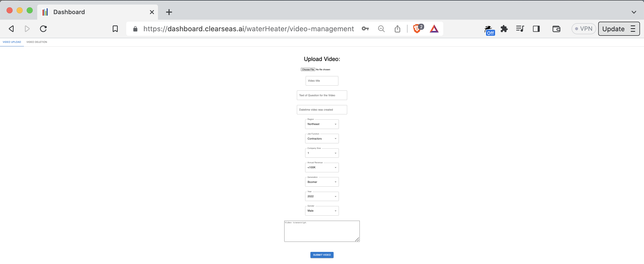The image size is (644, 264).
Task: Click the zoom magnifier toggle in address bar
Action: 381,28
